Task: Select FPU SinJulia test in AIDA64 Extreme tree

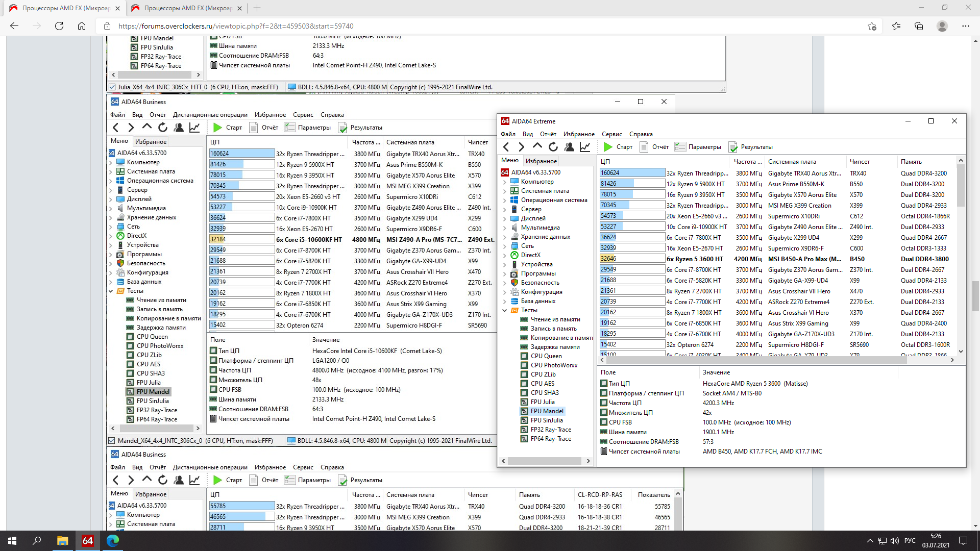Action: pyautogui.click(x=547, y=420)
